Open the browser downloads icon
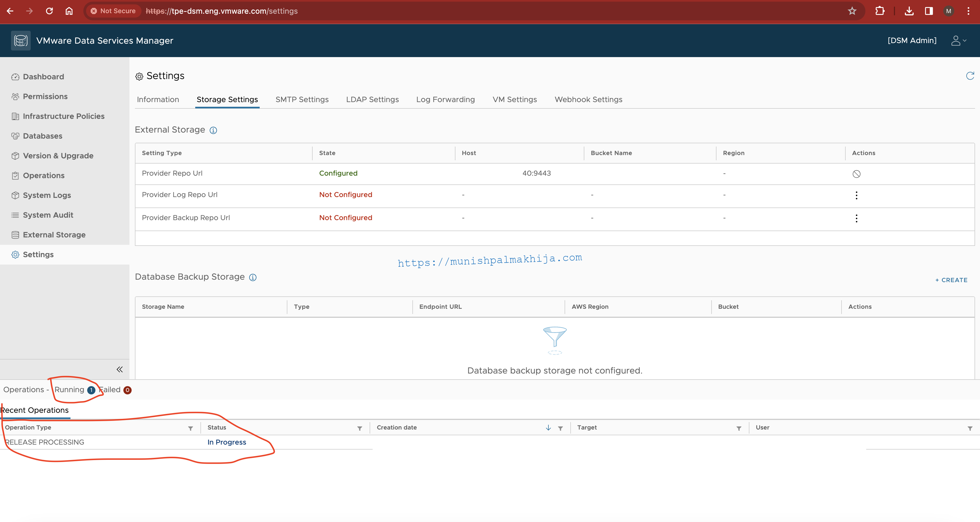Screen dimensions: 980x522 [909, 11]
